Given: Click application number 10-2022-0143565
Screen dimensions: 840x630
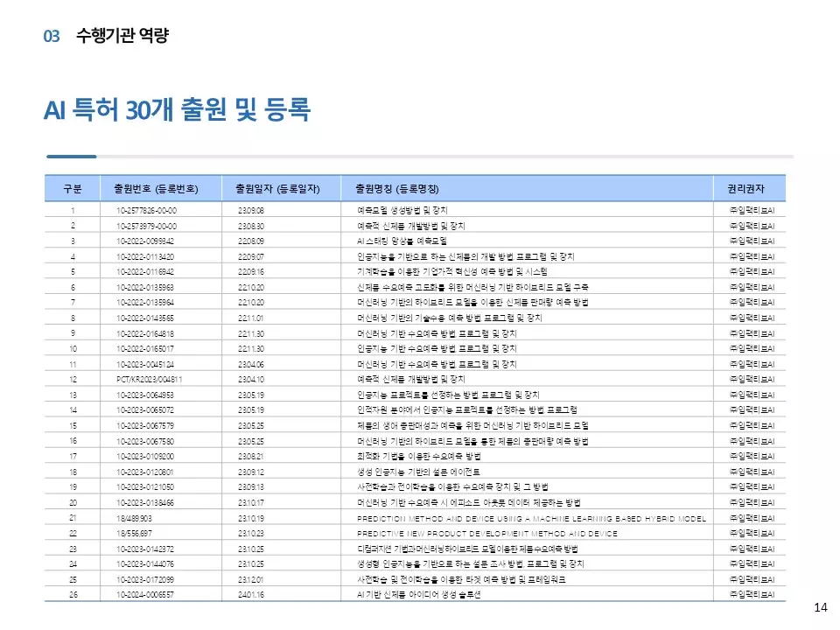Looking at the screenshot, I should [x=145, y=318].
